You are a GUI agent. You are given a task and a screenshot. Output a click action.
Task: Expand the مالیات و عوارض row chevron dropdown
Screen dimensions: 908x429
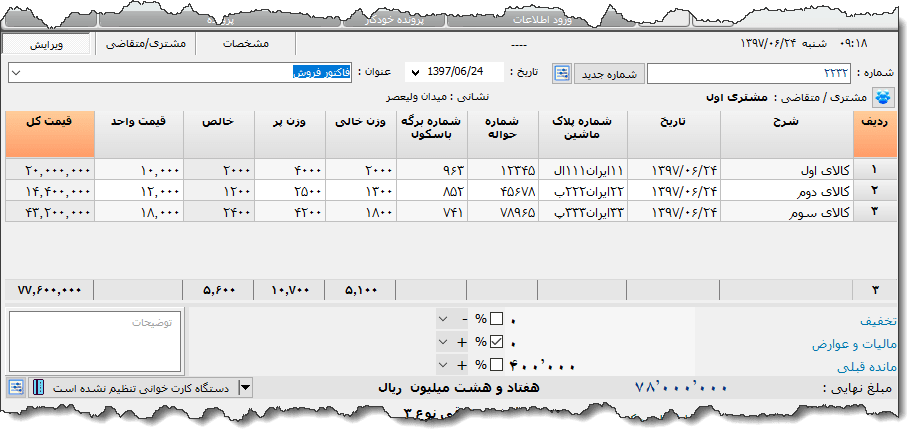click(x=443, y=342)
